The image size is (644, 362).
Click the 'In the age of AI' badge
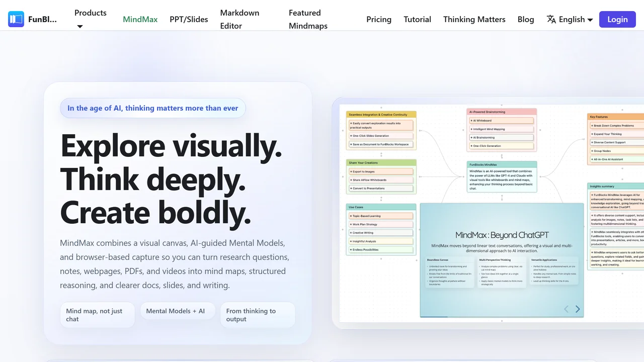pyautogui.click(x=153, y=108)
